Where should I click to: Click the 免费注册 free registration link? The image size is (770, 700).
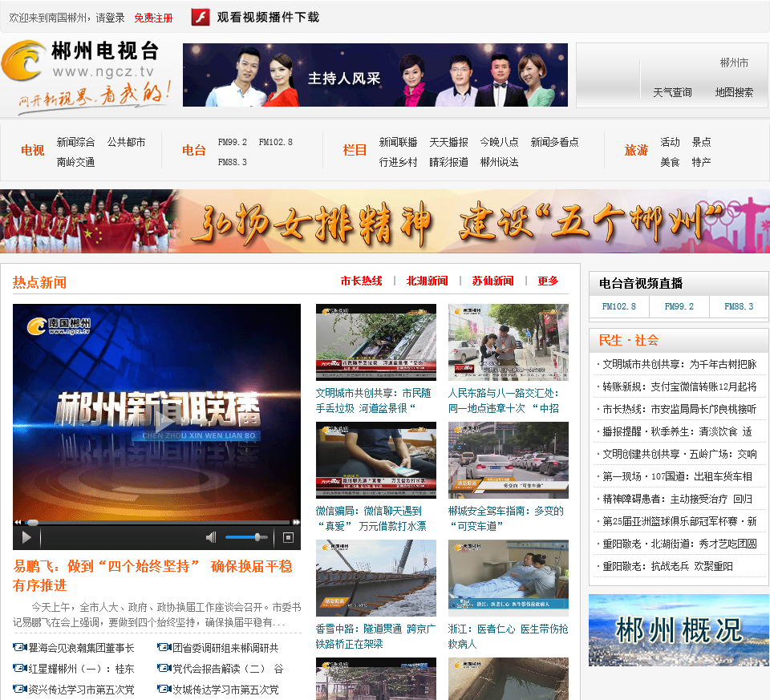(x=154, y=18)
